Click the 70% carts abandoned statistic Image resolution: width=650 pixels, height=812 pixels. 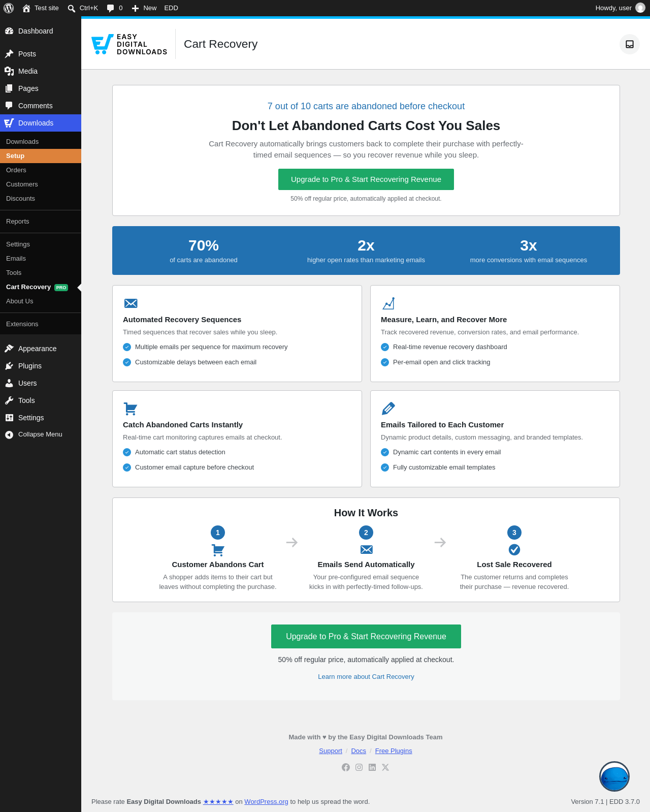[x=204, y=252]
